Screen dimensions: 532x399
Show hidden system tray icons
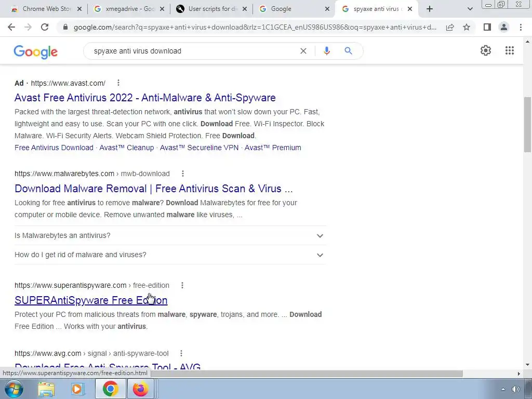point(503,390)
